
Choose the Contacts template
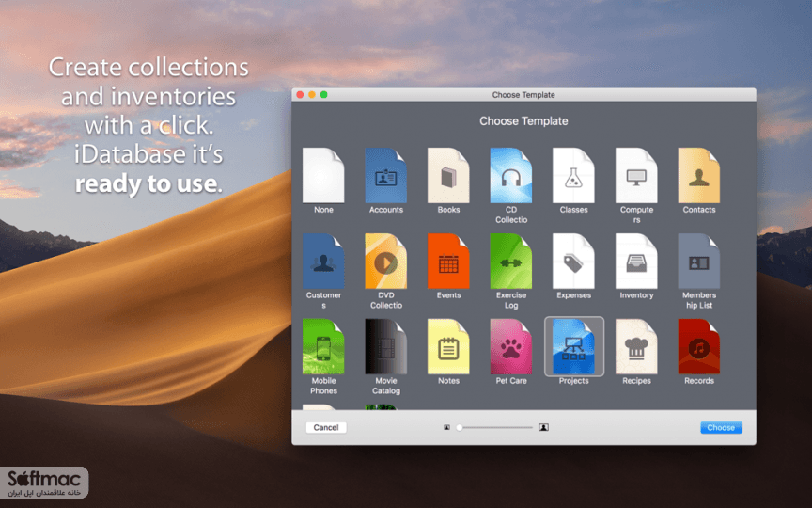pyautogui.click(x=699, y=175)
